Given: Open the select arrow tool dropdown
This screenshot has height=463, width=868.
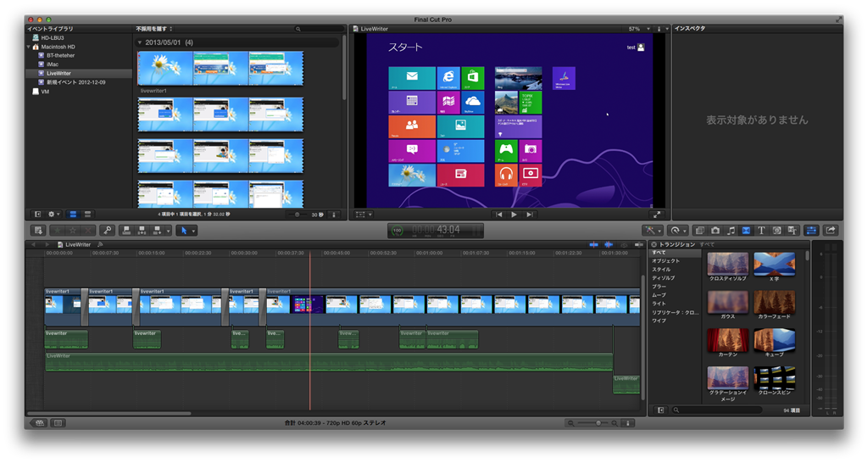Looking at the screenshot, I should pos(186,231).
